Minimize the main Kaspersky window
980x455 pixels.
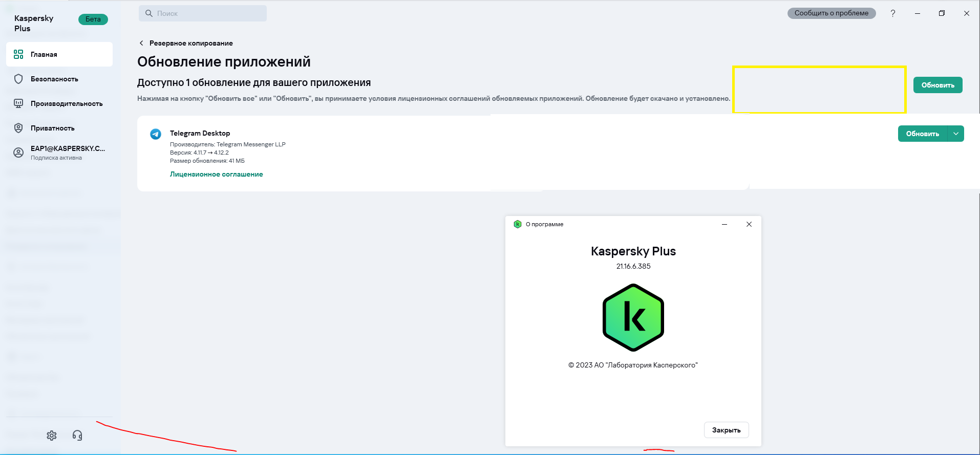click(x=918, y=13)
